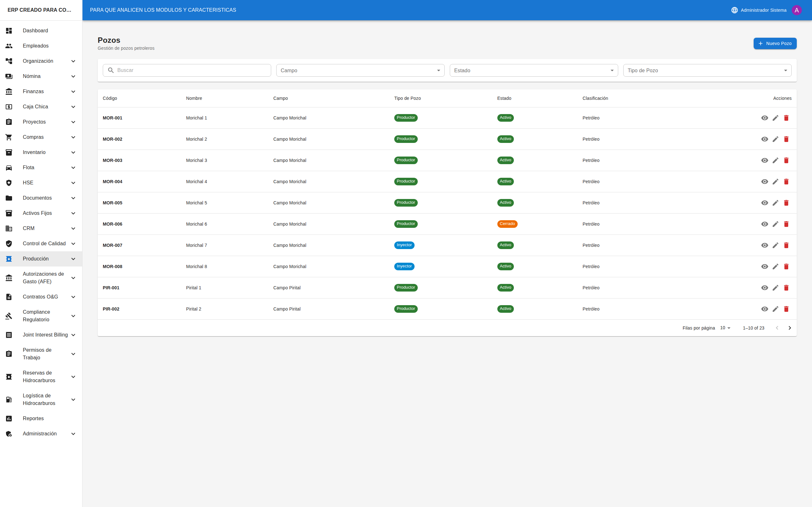Click the trash icon for PIR-002
Screen dimensions: 812x507
pos(786,309)
